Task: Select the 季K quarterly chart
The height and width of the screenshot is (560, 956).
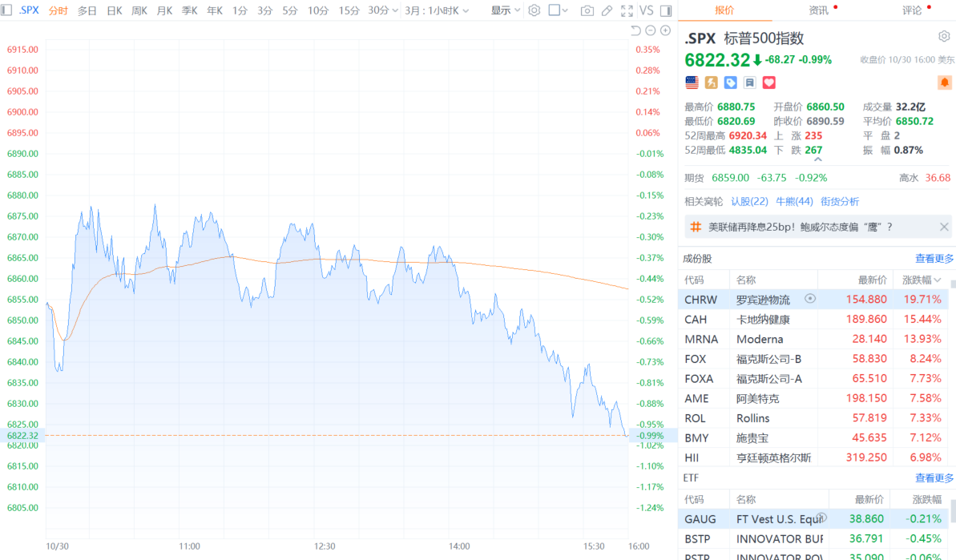Action: coord(190,10)
